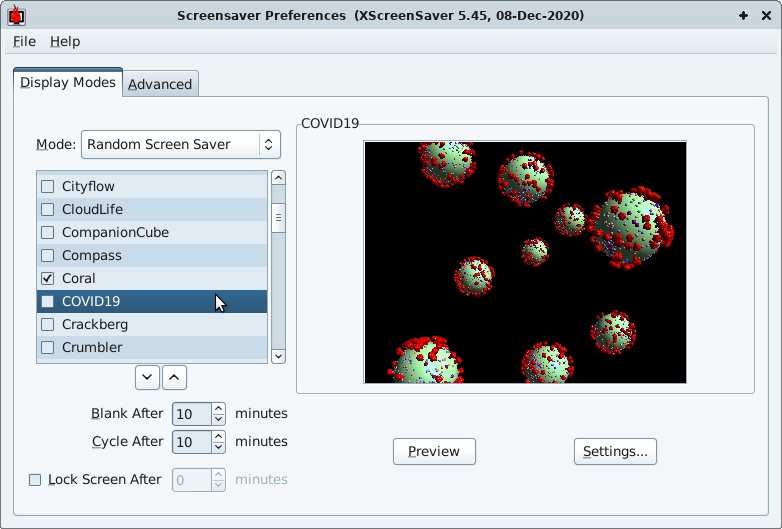Viewport: 782px width, 529px height.
Task: Increase the Blank After minutes value
Action: tap(218, 408)
